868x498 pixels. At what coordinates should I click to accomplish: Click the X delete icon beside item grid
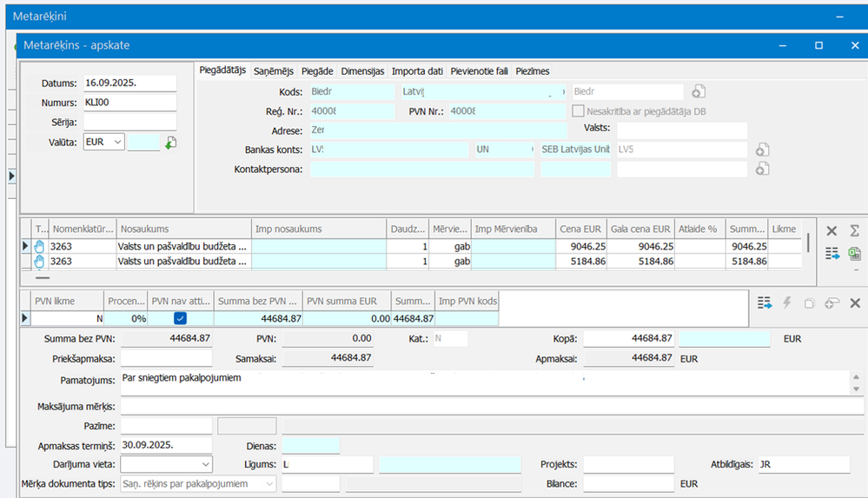832,230
